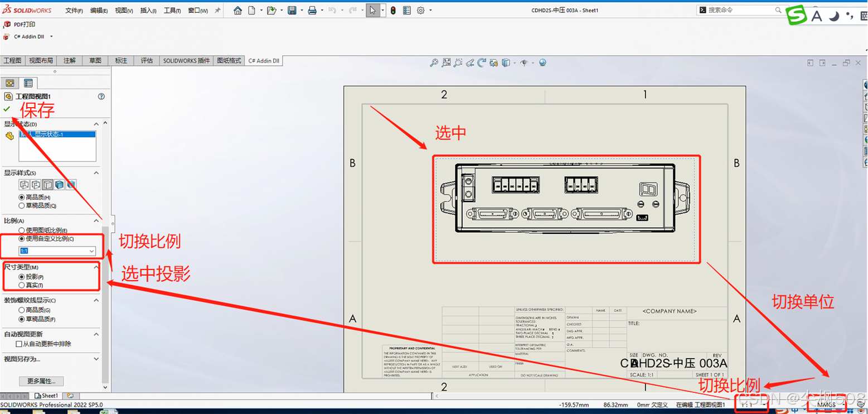
Task: Save the drawing with the floppy disk icon
Action: click(292, 11)
